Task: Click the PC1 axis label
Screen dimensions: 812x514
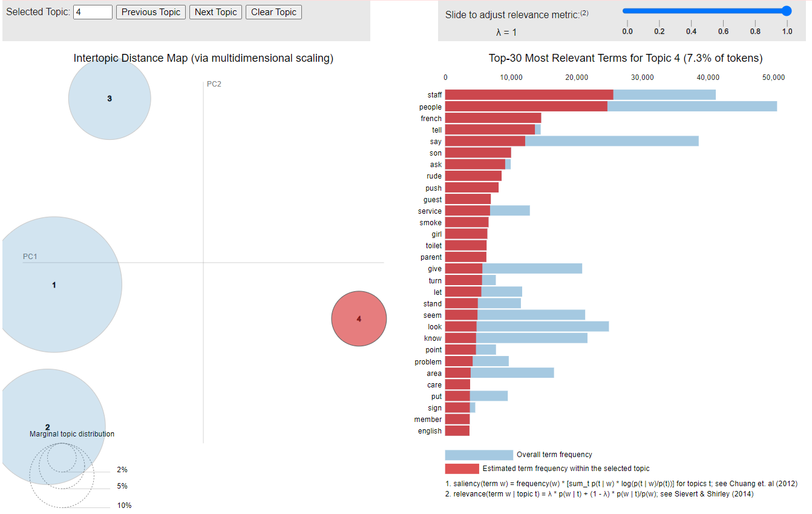Action: (x=30, y=257)
